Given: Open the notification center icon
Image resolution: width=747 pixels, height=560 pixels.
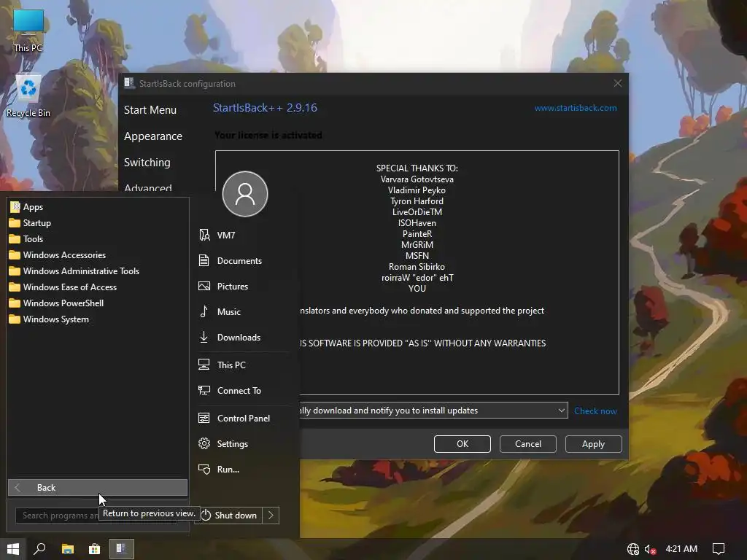Looking at the screenshot, I should (719, 549).
